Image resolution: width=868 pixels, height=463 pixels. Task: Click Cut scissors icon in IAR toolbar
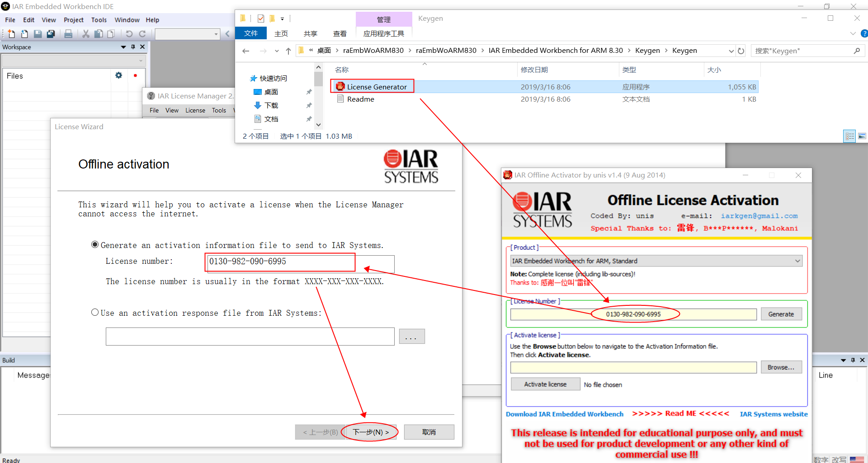coord(85,34)
